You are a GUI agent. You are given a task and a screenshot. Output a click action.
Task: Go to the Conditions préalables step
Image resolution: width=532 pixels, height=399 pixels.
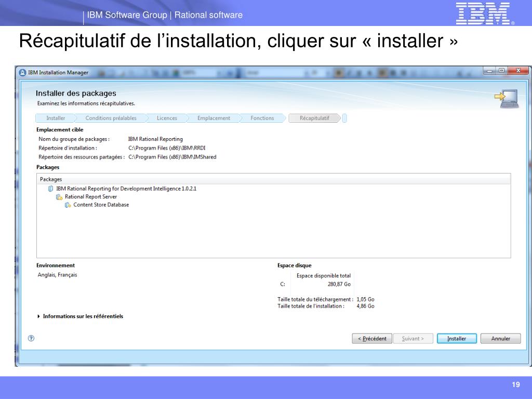111,118
